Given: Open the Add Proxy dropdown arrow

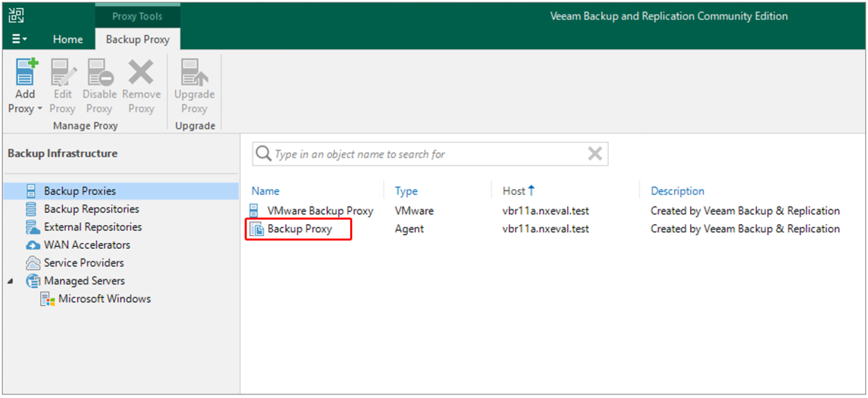Looking at the screenshot, I should pyautogui.click(x=39, y=109).
